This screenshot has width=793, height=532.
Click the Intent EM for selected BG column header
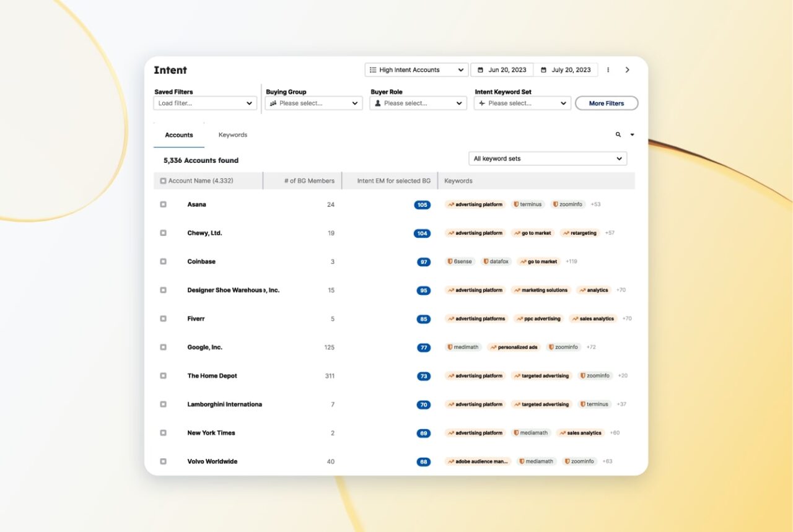coord(393,181)
